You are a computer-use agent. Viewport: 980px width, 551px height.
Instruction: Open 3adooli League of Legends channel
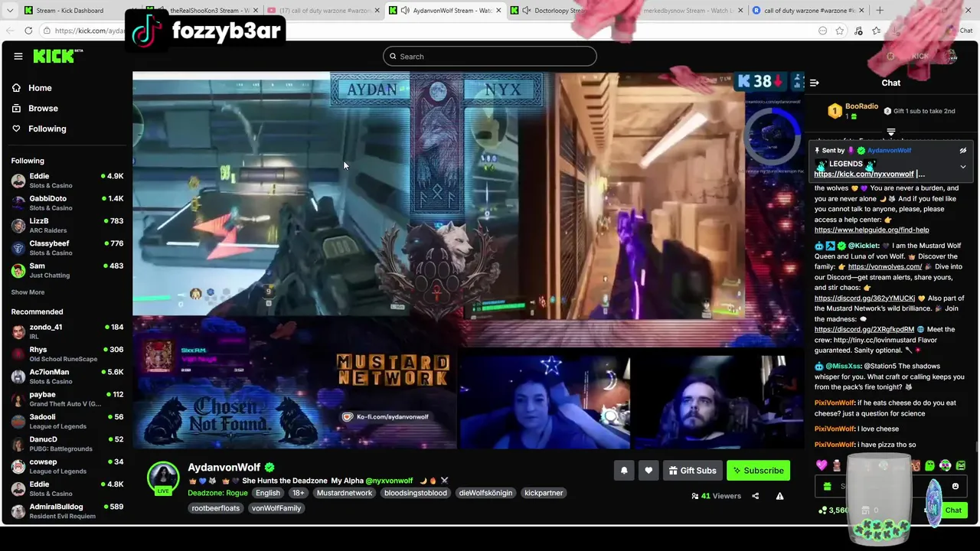[67, 421]
